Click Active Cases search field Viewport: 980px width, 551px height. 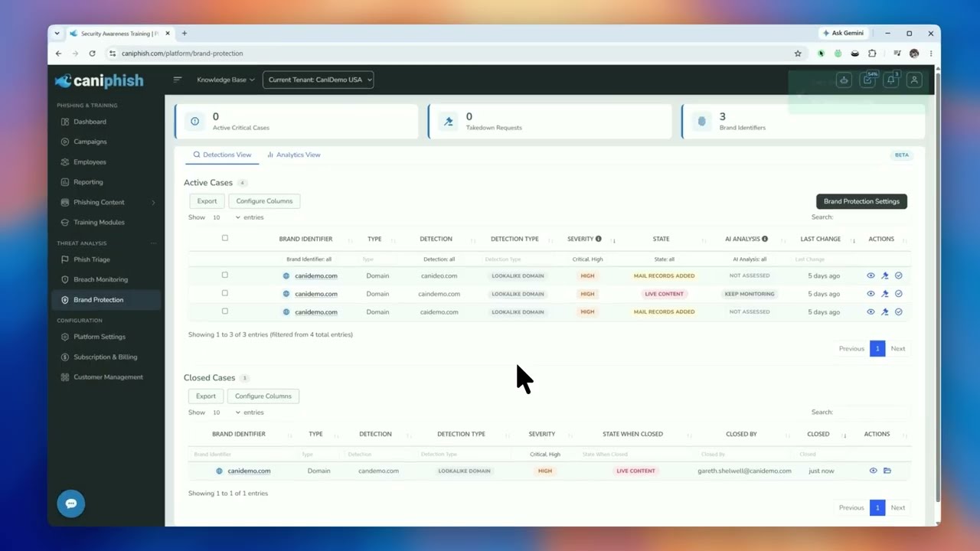pos(873,217)
